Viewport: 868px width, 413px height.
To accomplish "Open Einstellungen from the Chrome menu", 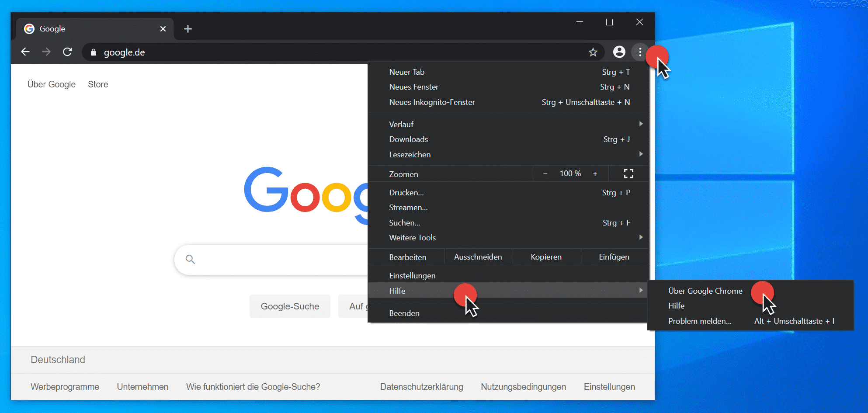I will pos(508,275).
